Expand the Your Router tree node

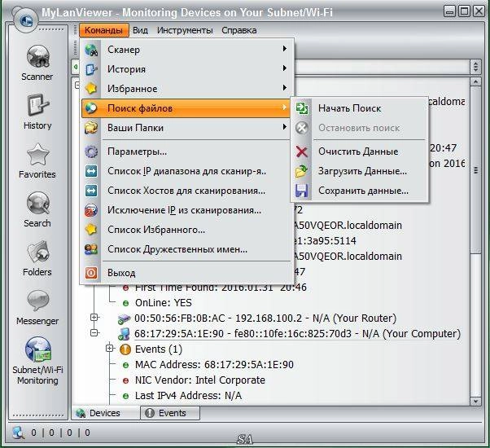[x=94, y=318]
